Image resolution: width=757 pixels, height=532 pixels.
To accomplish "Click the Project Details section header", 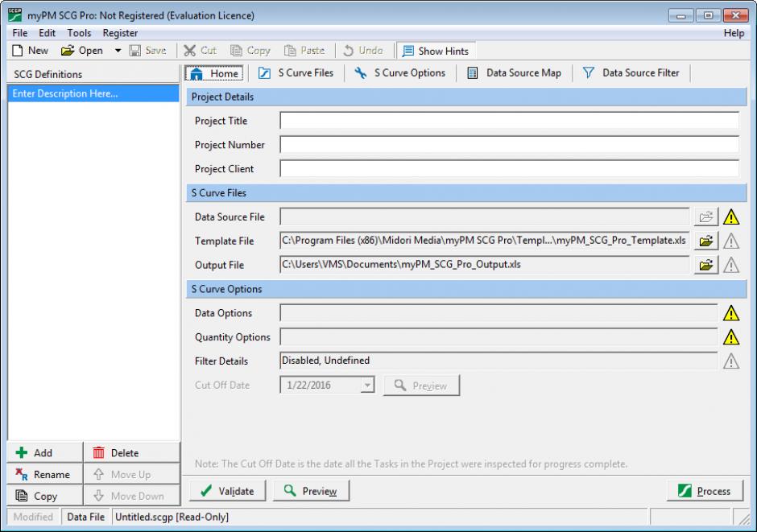I will (466, 97).
